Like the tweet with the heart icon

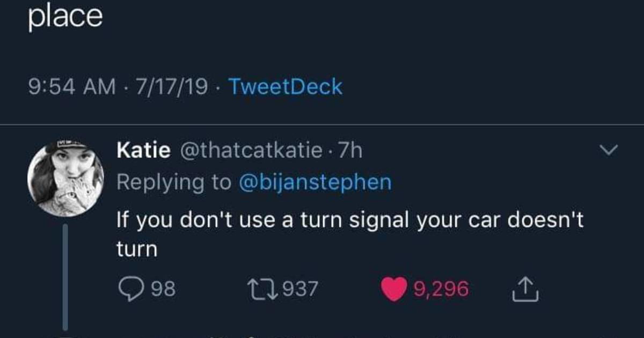point(394,290)
